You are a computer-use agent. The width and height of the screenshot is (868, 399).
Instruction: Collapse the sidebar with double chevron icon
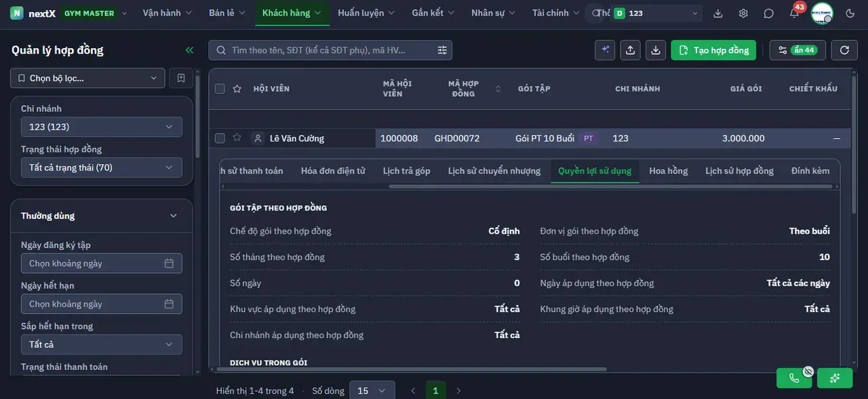[x=189, y=50]
